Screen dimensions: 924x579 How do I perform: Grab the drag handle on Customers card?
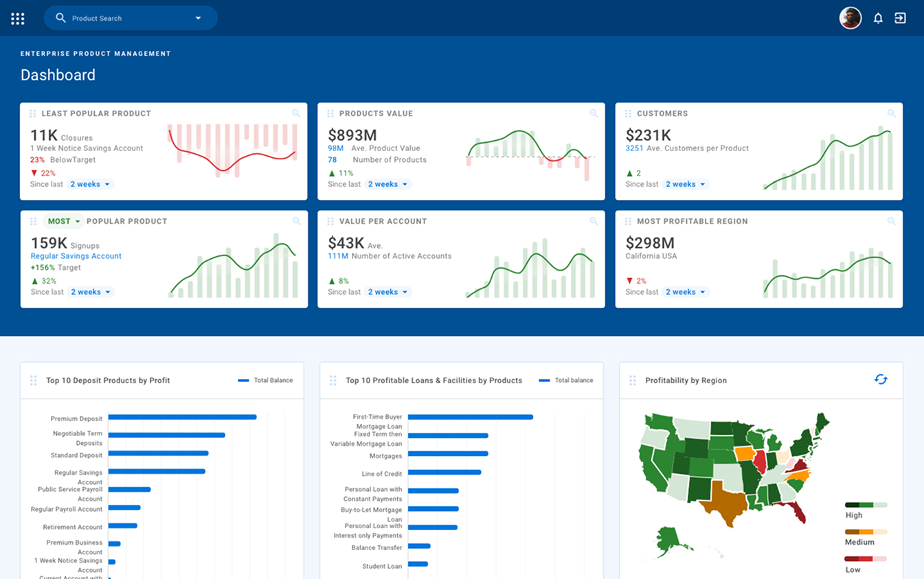(x=628, y=113)
